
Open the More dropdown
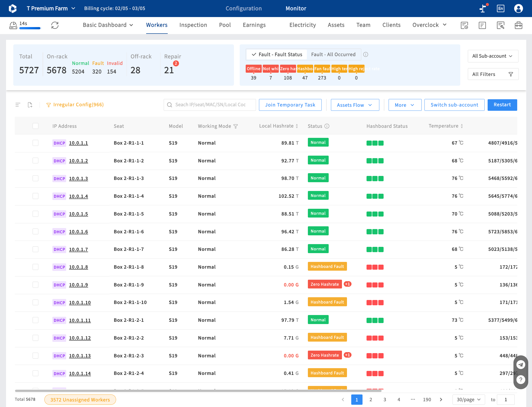[x=405, y=105]
